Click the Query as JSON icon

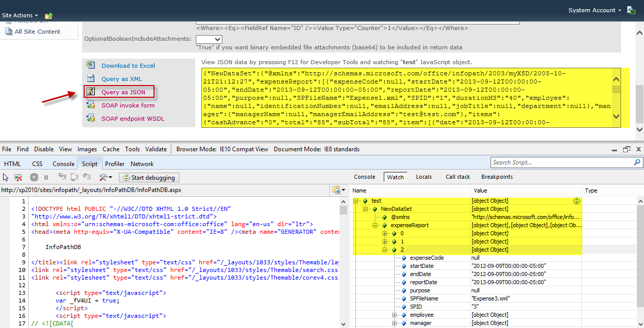pos(91,92)
